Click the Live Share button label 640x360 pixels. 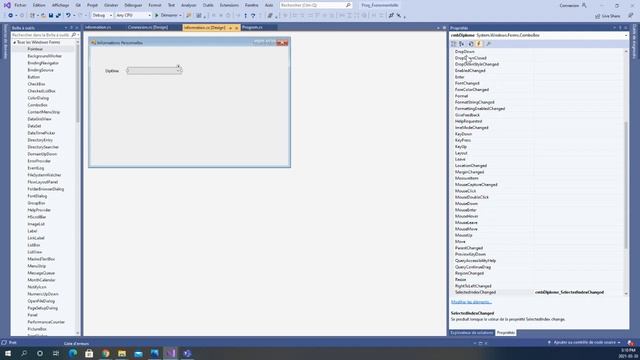click(x=611, y=16)
